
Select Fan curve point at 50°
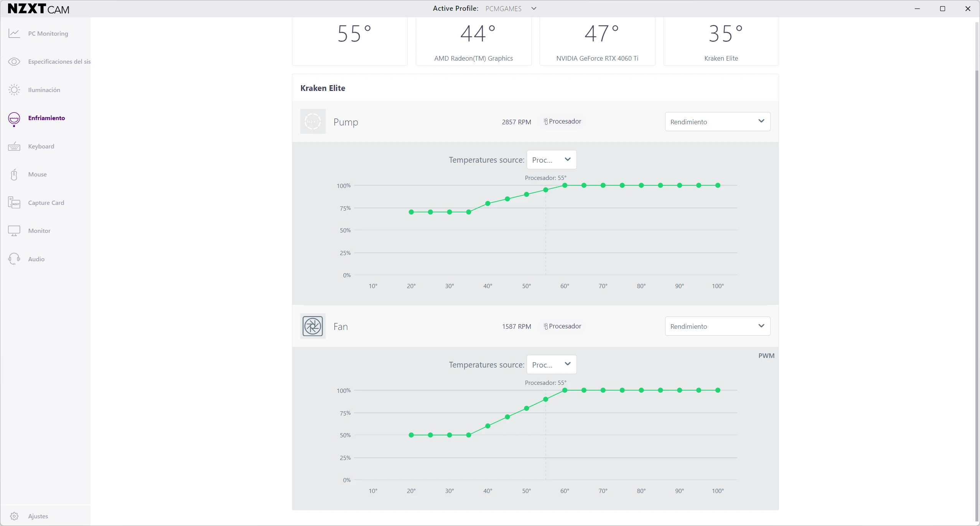pyautogui.click(x=526, y=408)
